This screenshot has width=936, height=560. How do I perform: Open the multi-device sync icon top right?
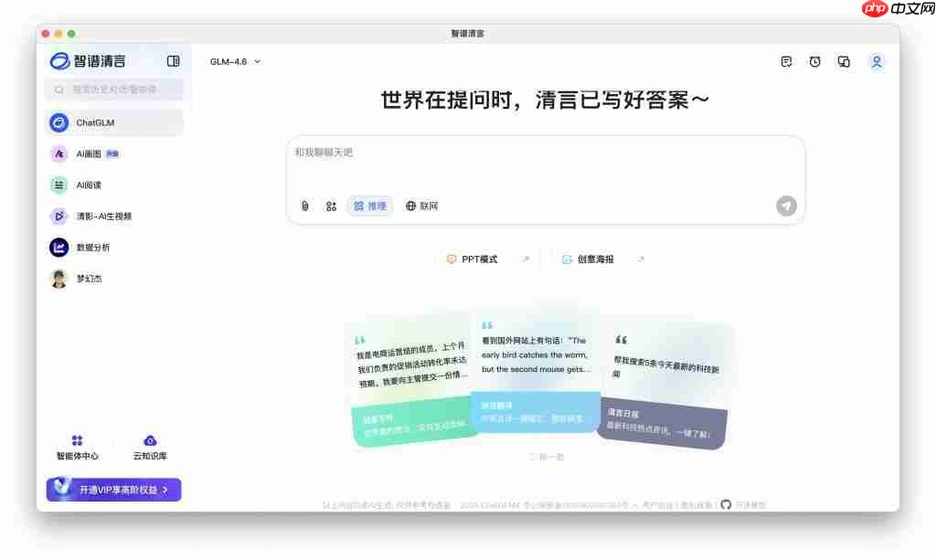[843, 61]
